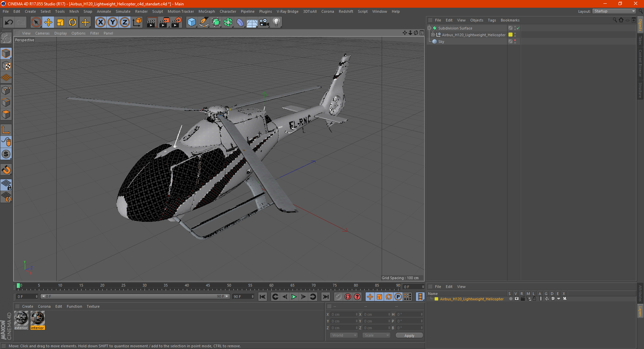Add a Camera object icon
This screenshot has width=644, height=349.
(x=264, y=22)
